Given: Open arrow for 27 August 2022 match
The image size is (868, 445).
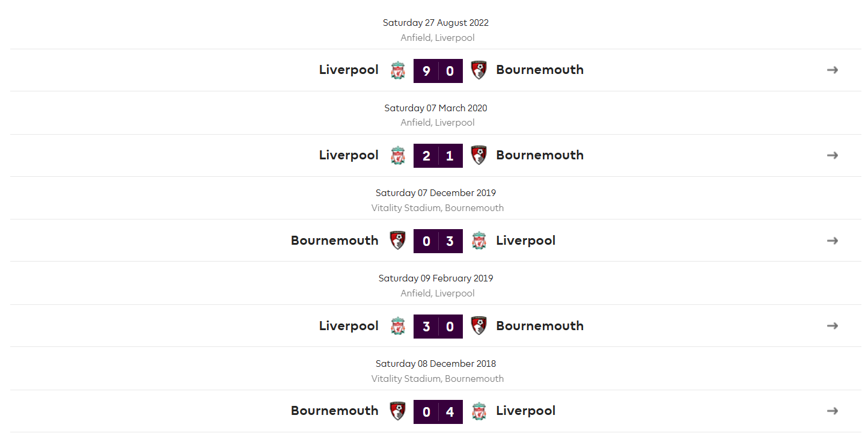Looking at the screenshot, I should click(833, 70).
